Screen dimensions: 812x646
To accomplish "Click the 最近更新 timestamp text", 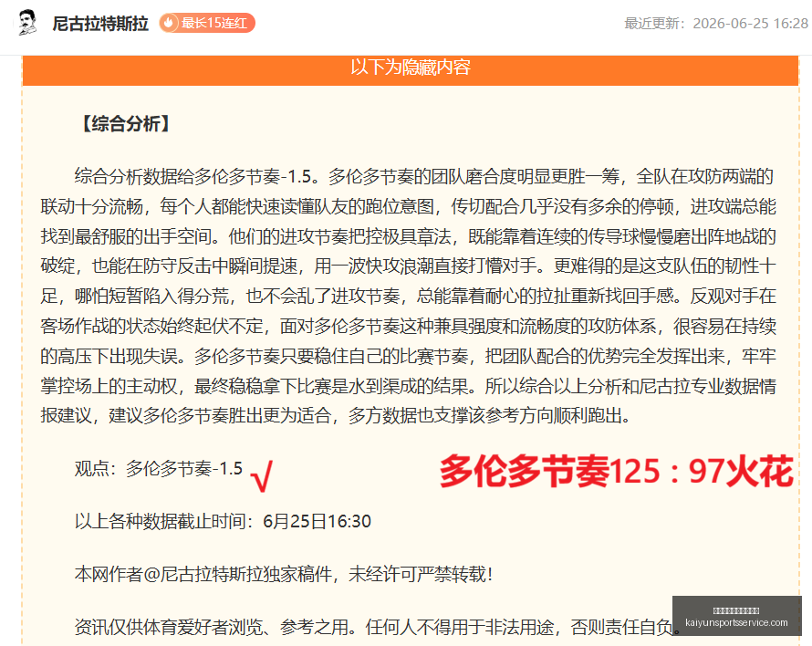I will point(716,24).
